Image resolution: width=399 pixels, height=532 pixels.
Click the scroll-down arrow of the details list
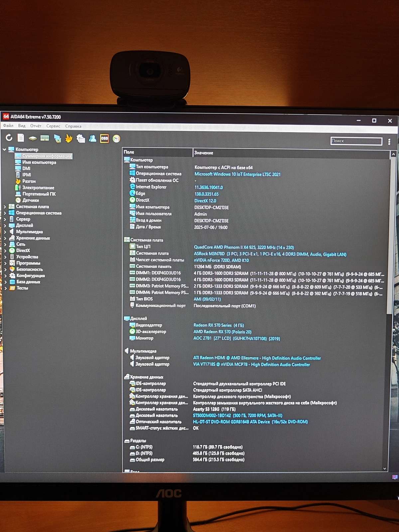pyautogui.click(x=385, y=468)
